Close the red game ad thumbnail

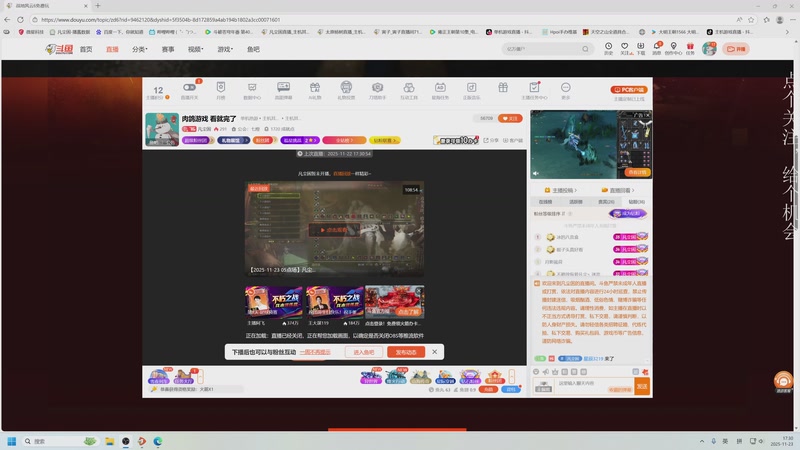point(419,290)
